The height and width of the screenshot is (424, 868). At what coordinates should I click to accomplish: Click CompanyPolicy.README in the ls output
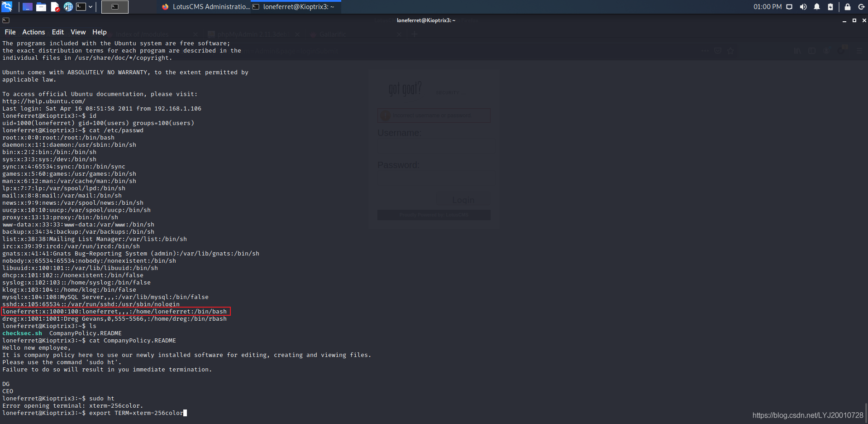tap(86, 333)
